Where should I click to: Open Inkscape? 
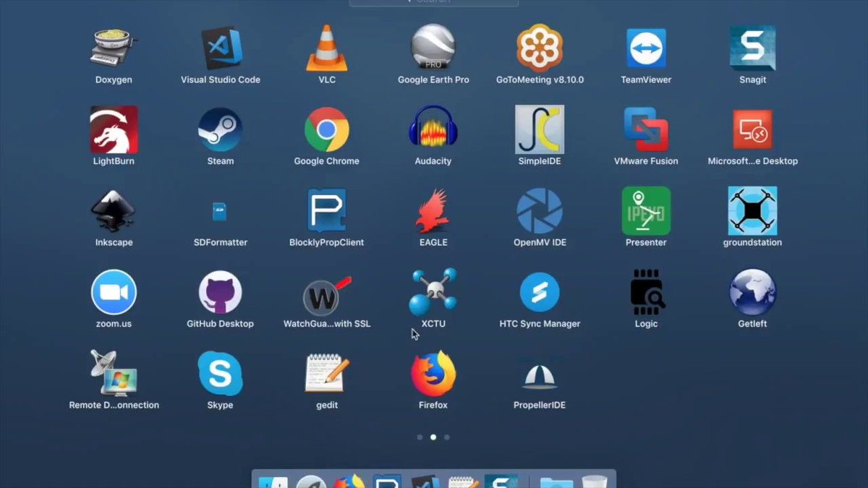[114, 211]
